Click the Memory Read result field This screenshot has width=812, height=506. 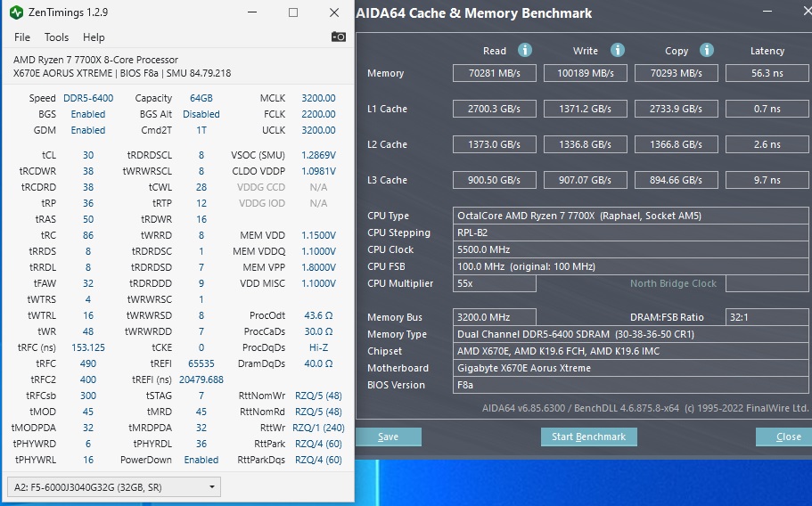[495, 73]
